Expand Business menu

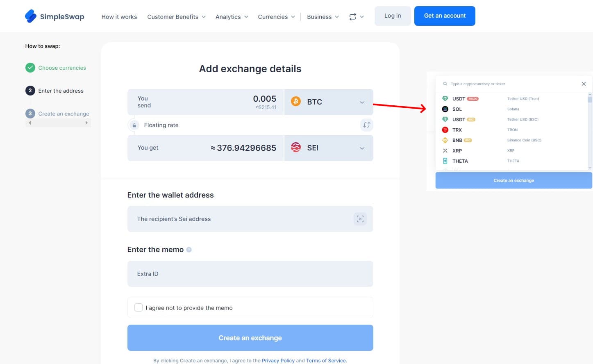(323, 17)
